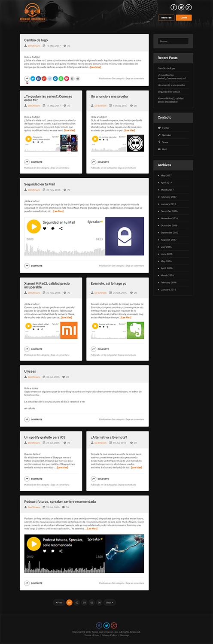Image resolution: width=213 pixels, height=644 pixels.
Task: Click 'Terms of Use' footer link
Action: click(x=91, y=635)
